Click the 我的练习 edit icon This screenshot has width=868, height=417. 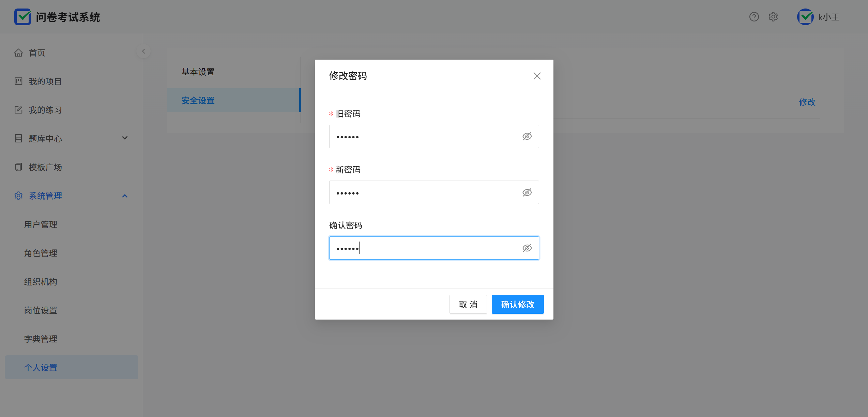coord(18,110)
